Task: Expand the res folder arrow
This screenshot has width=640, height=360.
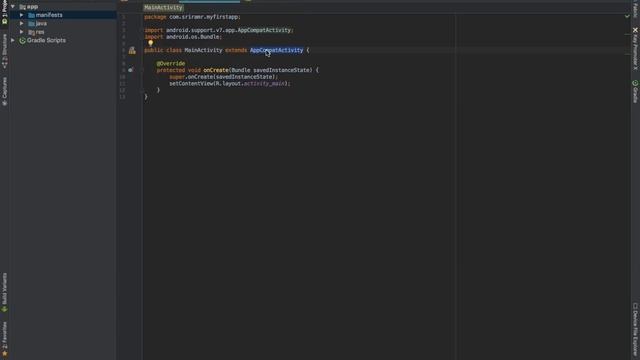Action: coord(22,32)
